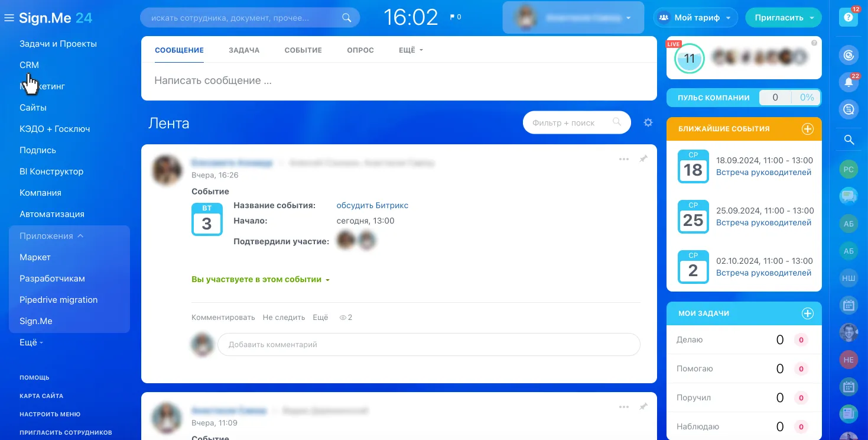This screenshot has height=440, width=868.
Task: Open the general chat icon below РС avatar
Action: coord(849,195)
